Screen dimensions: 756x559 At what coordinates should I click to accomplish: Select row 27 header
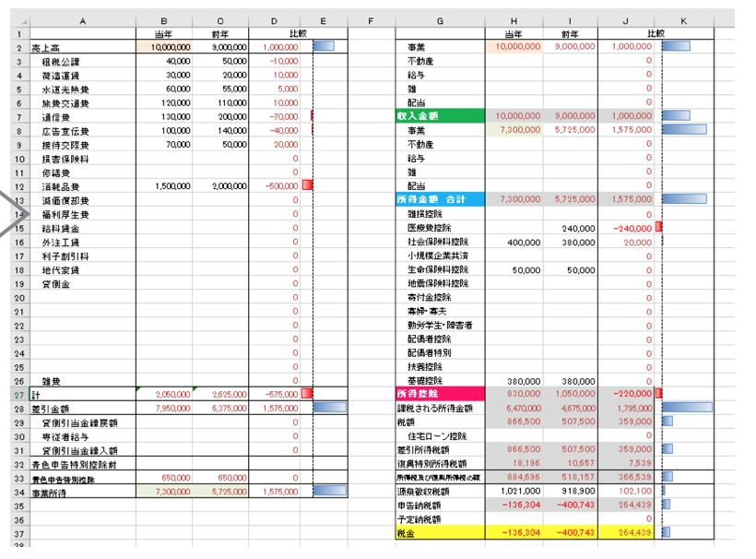pos(19,395)
